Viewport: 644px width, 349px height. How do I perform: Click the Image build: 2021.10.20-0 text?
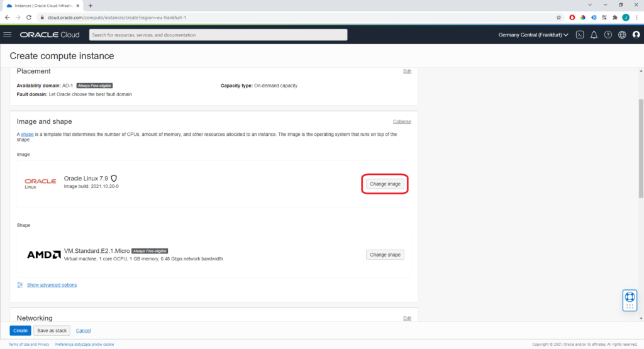point(91,186)
